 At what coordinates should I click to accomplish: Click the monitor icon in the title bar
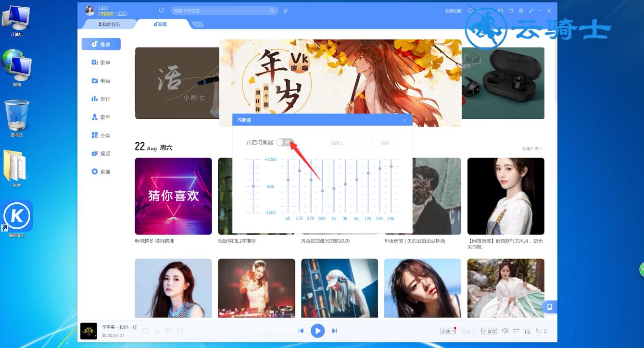point(470,11)
